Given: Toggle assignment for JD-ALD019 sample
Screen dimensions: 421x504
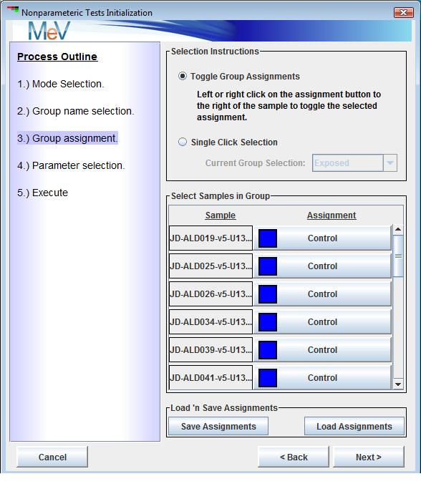Looking at the screenshot, I should click(x=323, y=238).
